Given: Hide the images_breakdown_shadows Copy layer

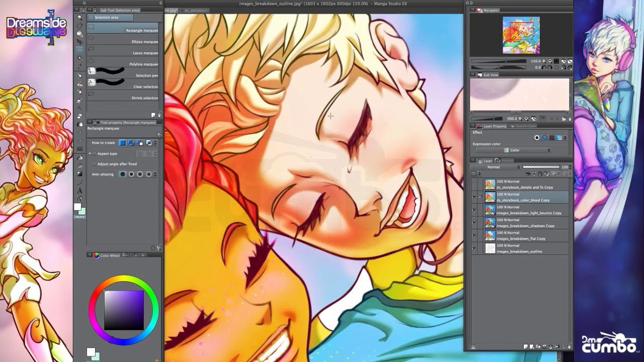Looking at the screenshot, I should point(473,223).
